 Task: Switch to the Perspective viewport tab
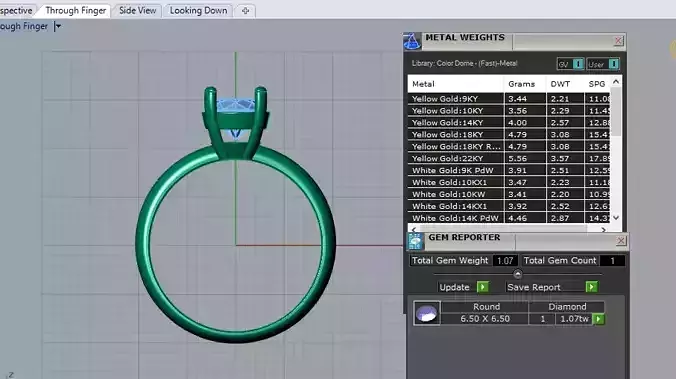click(x=16, y=11)
